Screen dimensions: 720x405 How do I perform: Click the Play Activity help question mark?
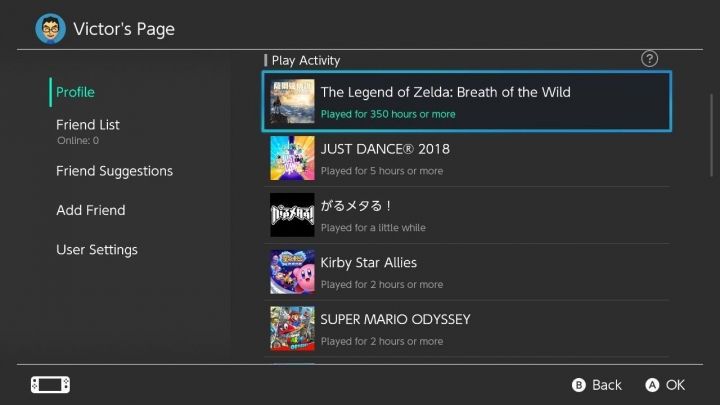(x=649, y=60)
